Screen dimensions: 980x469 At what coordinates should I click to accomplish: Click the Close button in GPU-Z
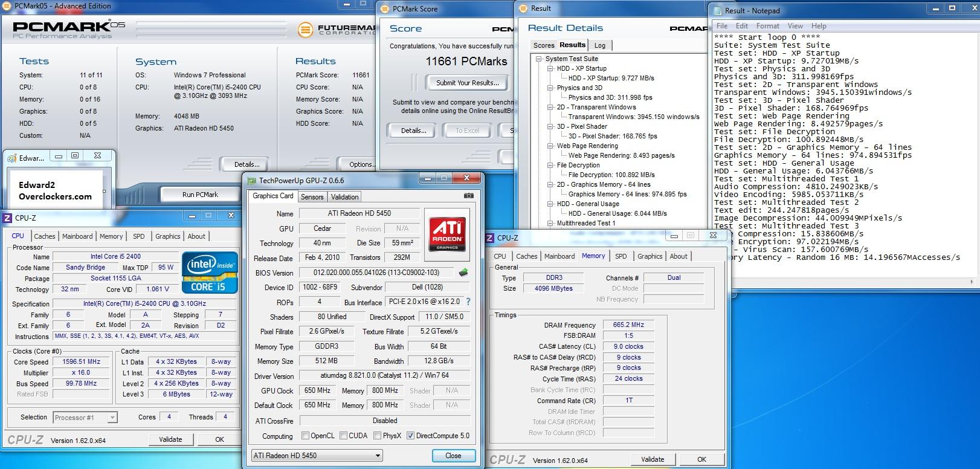click(454, 456)
